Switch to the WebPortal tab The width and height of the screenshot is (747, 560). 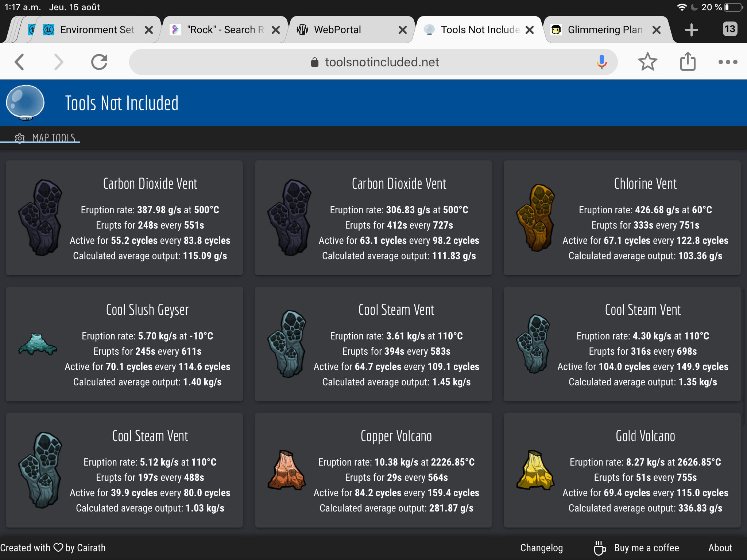point(337,30)
